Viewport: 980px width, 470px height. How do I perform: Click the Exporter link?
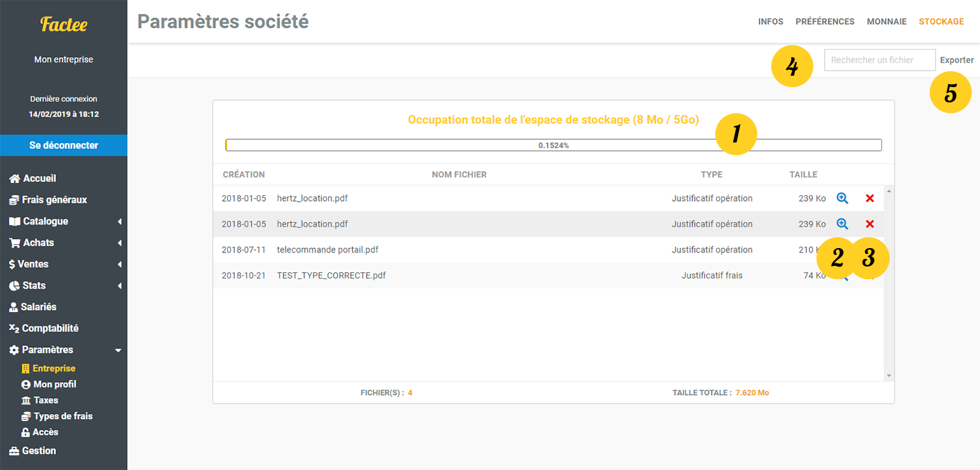point(956,60)
